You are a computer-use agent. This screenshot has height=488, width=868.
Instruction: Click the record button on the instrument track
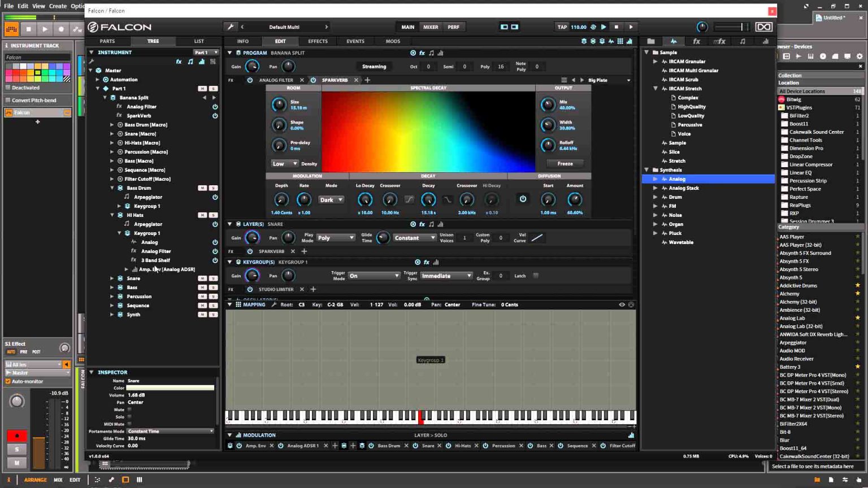(x=17, y=436)
